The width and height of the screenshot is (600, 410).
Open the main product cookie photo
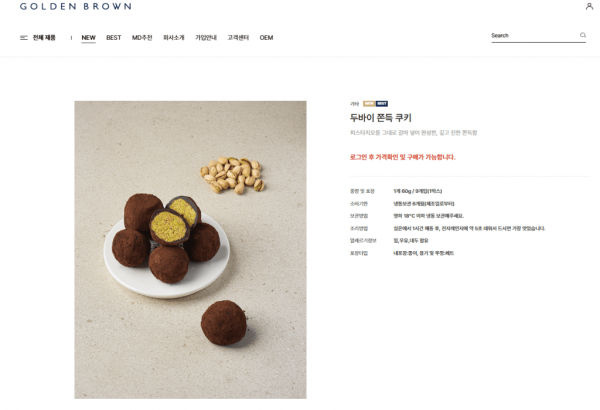tap(190, 250)
